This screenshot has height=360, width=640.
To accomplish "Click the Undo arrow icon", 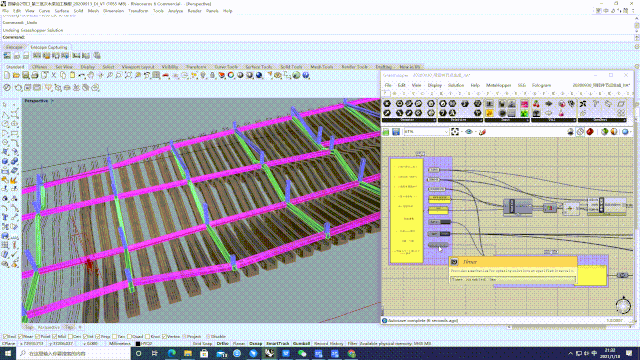I will click(x=82, y=76).
